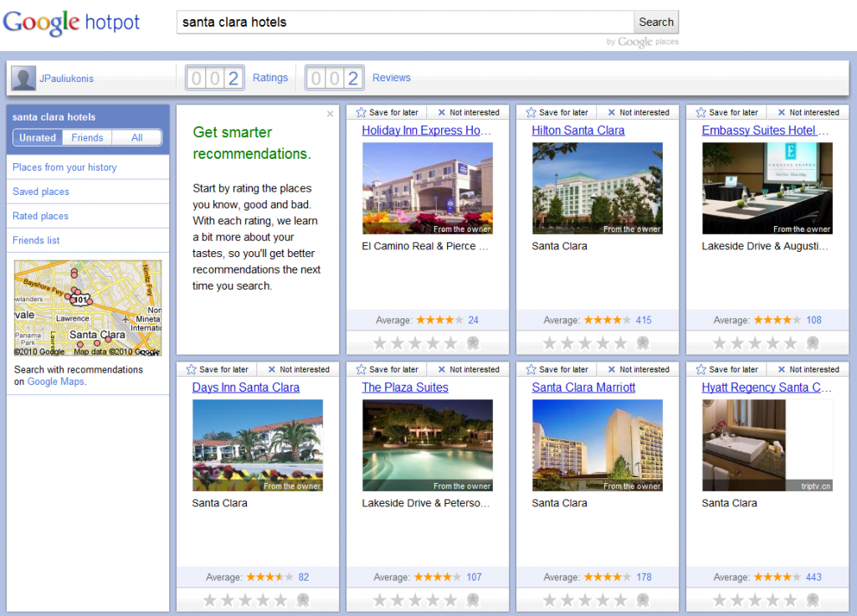
Task: Click the Not interested X on Hyatt Regency card
Action: (782, 369)
